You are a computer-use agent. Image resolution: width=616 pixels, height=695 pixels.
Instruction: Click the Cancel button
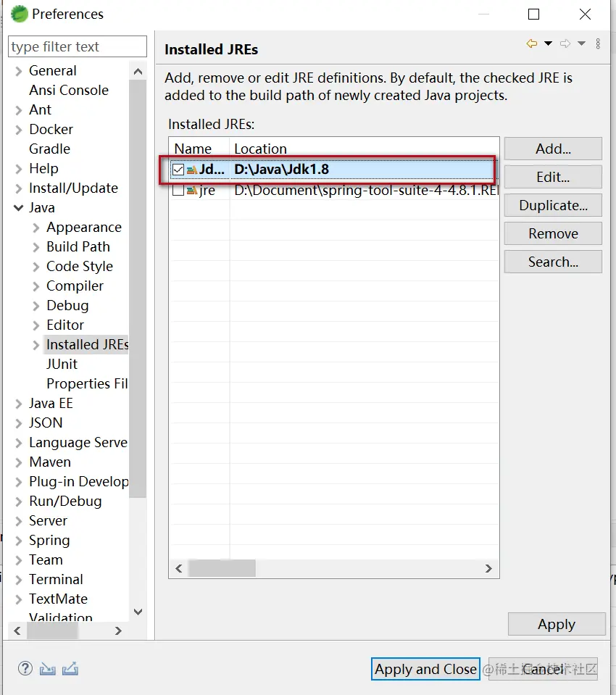pyautogui.click(x=543, y=669)
